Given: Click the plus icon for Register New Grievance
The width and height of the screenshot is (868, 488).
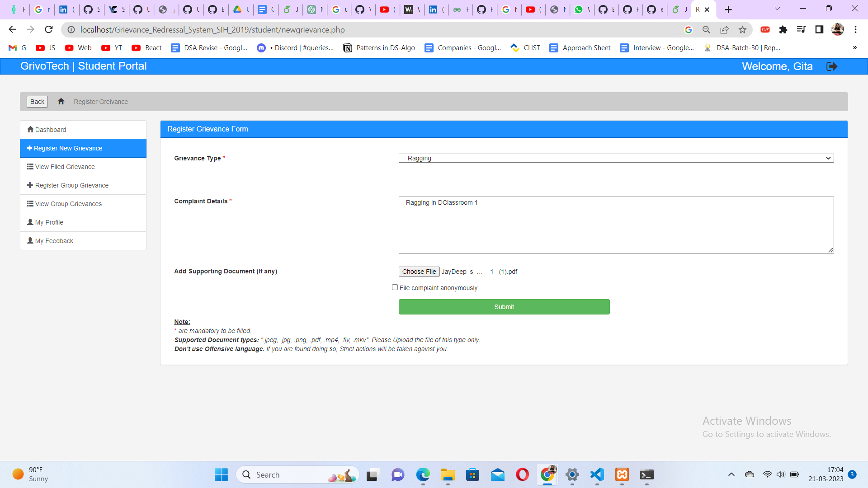Looking at the screenshot, I should coord(30,148).
